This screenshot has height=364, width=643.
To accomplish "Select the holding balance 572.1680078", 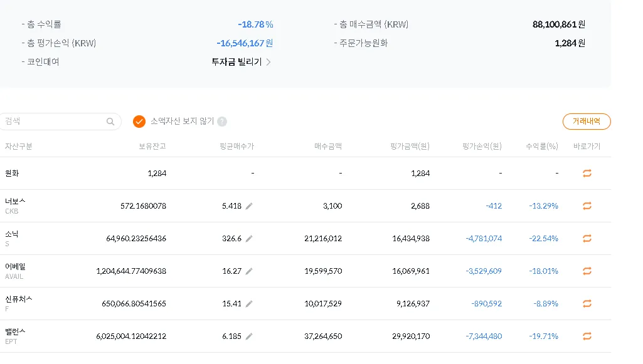I will pos(143,206).
